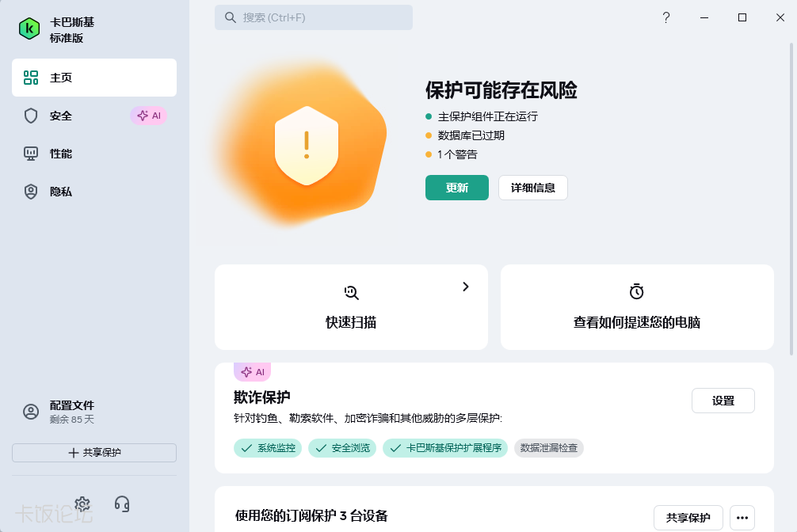Screen dimensions: 797x532
Task: Open support via the headset icon
Action: (x=122, y=504)
